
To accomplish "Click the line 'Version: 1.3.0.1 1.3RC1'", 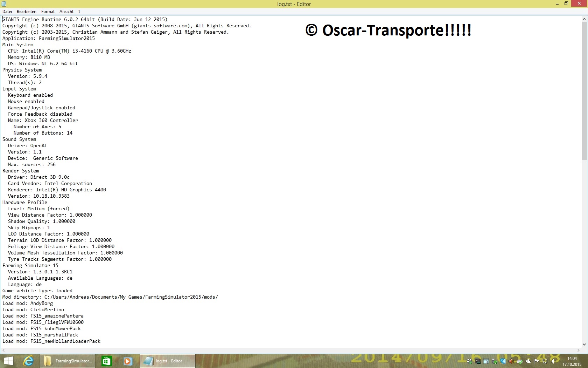I will [x=40, y=272].
